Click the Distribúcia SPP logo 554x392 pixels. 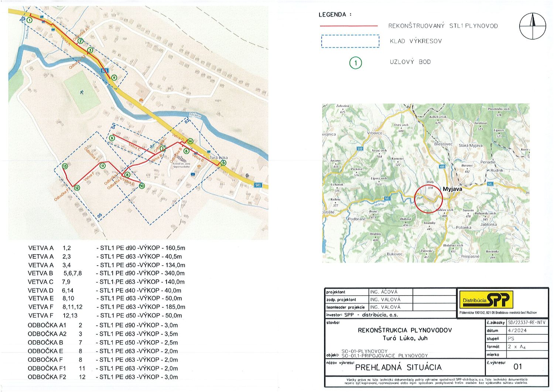click(x=486, y=300)
